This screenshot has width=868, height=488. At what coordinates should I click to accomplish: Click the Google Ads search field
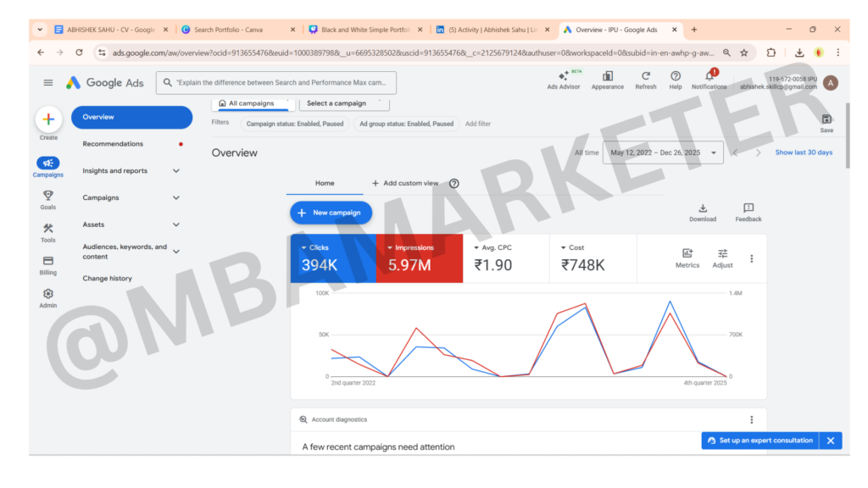280,83
